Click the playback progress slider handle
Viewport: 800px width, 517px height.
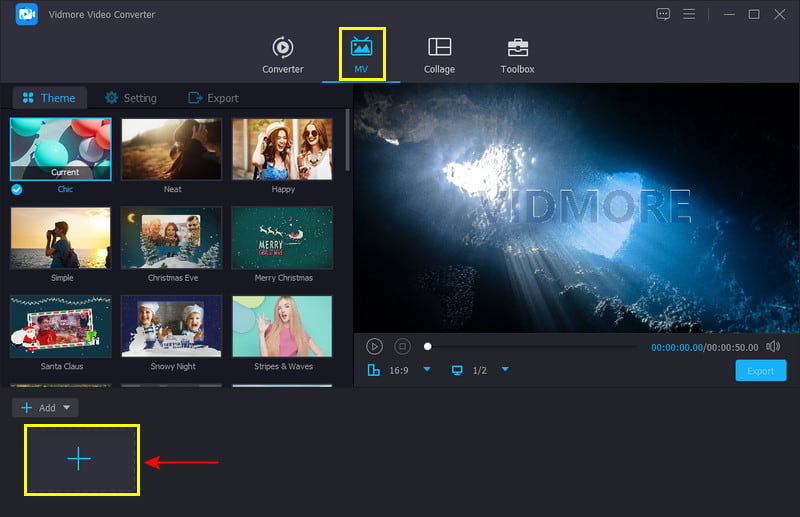[x=428, y=346]
